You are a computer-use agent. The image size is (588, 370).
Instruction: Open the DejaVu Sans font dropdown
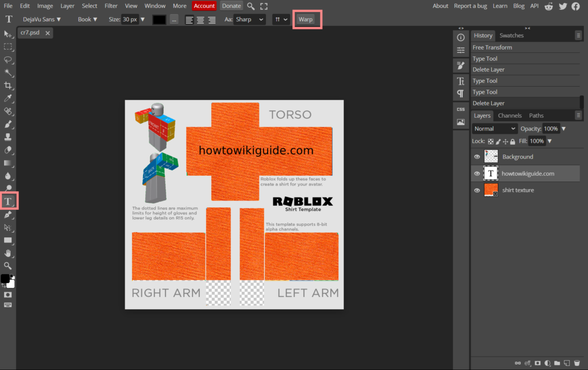[x=41, y=20]
